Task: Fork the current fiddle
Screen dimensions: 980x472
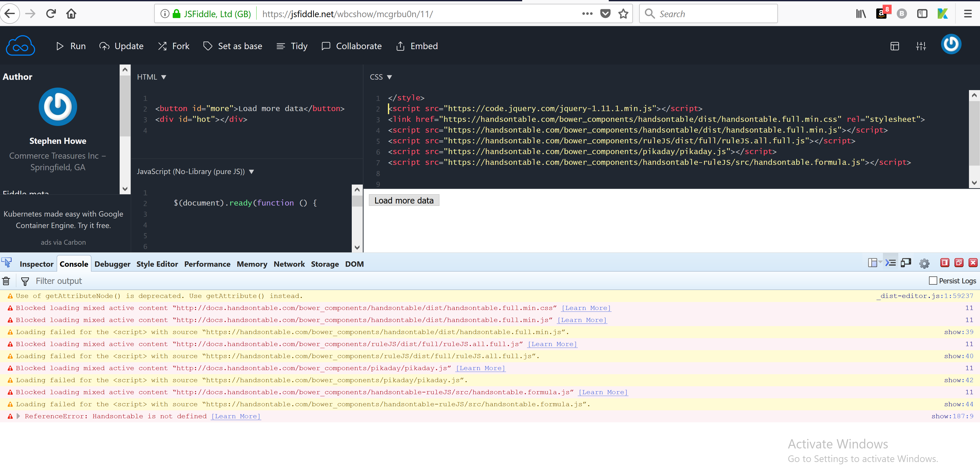Action: (x=173, y=46)
